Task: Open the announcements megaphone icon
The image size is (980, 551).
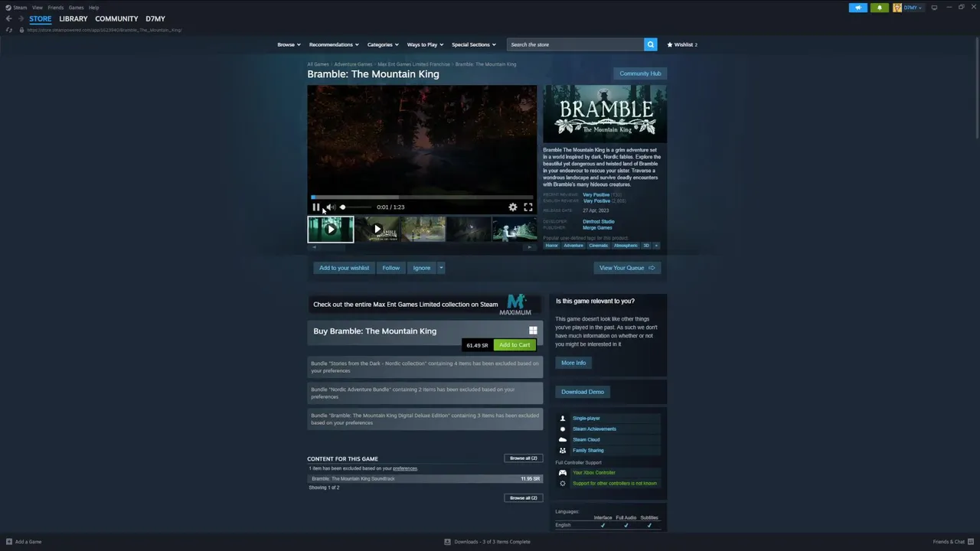Action: (x=857, y=8)
